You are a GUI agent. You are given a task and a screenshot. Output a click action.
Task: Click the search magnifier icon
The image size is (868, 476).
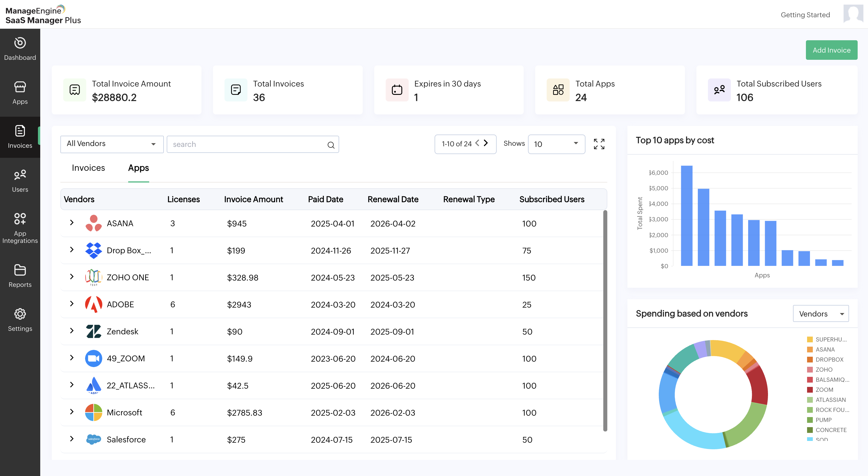point(331,145)
